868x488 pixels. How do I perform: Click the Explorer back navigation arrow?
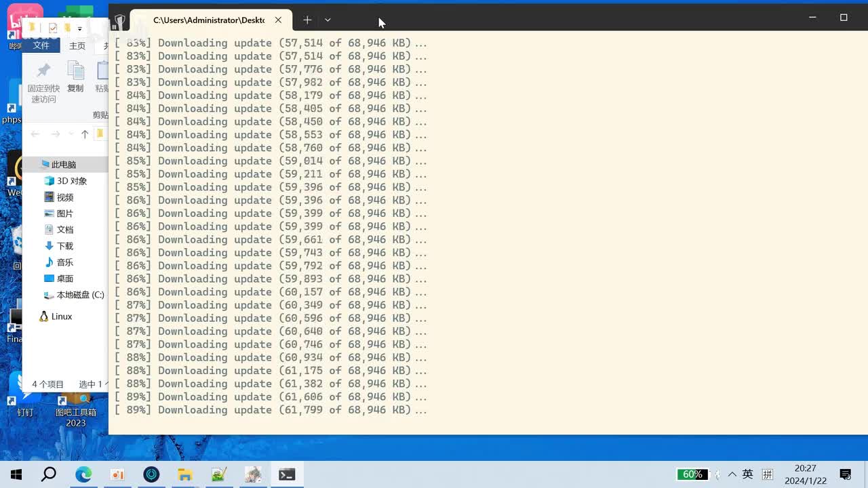coord(35,134)
